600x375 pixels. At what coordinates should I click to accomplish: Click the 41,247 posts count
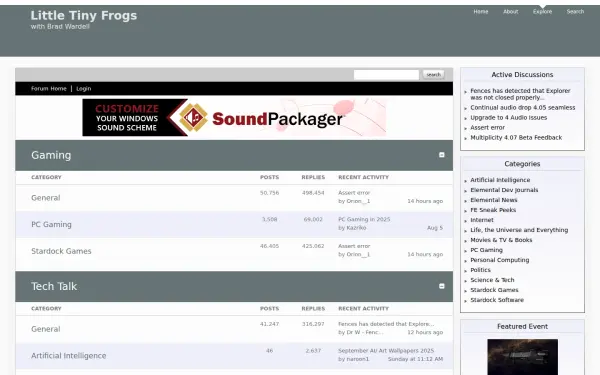269,324
